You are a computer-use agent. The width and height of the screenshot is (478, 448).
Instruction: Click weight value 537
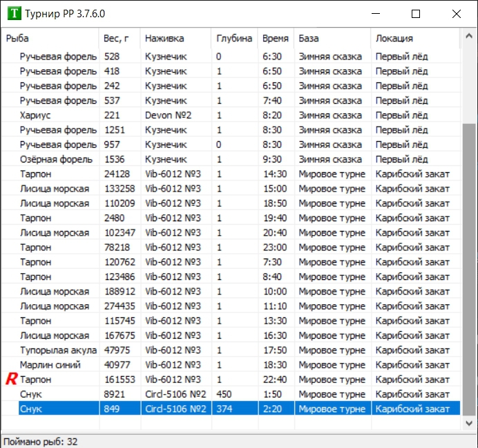coord(112,100)
